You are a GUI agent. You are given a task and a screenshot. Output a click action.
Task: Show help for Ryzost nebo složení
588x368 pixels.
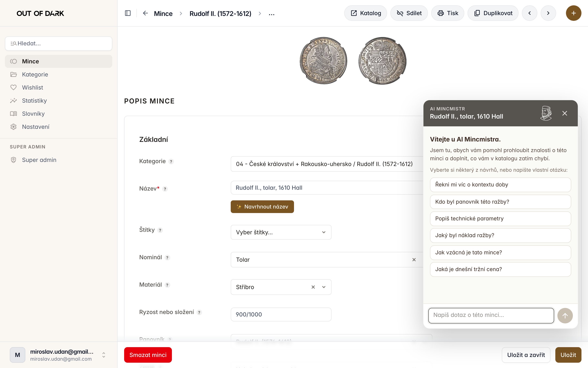click(x=199, y=312)
